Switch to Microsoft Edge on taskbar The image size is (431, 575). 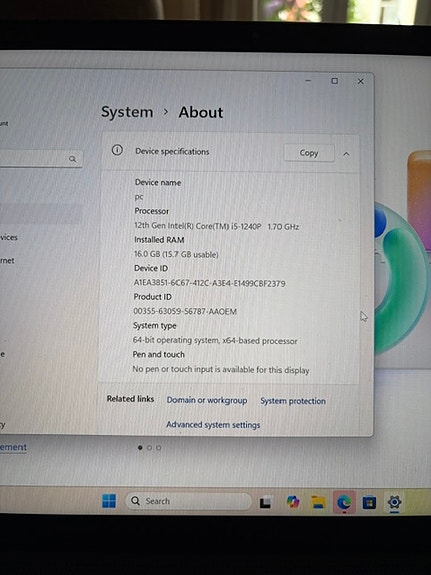pyautogui.click(x=344, y=502)
